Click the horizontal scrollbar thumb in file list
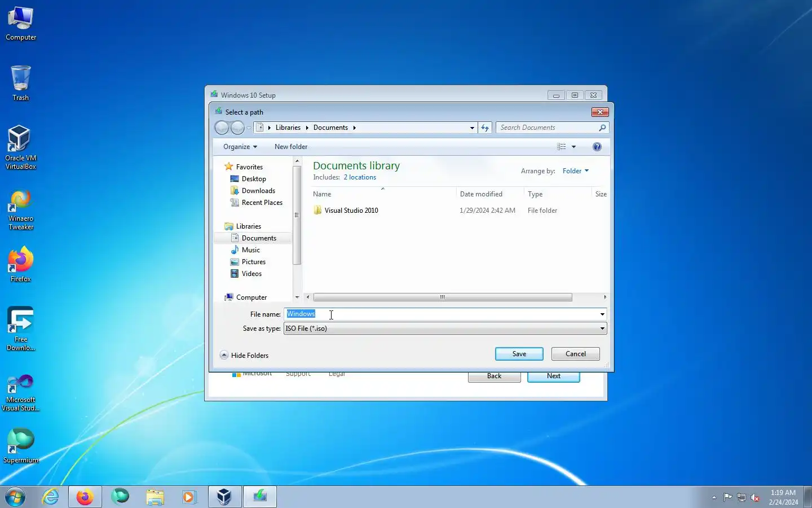Screen dimensions: 812x508 click(x=443, y=297)
